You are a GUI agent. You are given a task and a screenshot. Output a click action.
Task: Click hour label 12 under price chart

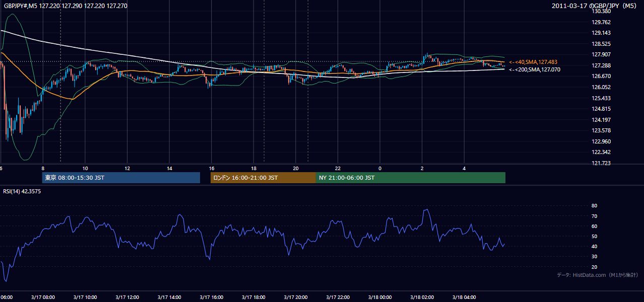point(127,168)
